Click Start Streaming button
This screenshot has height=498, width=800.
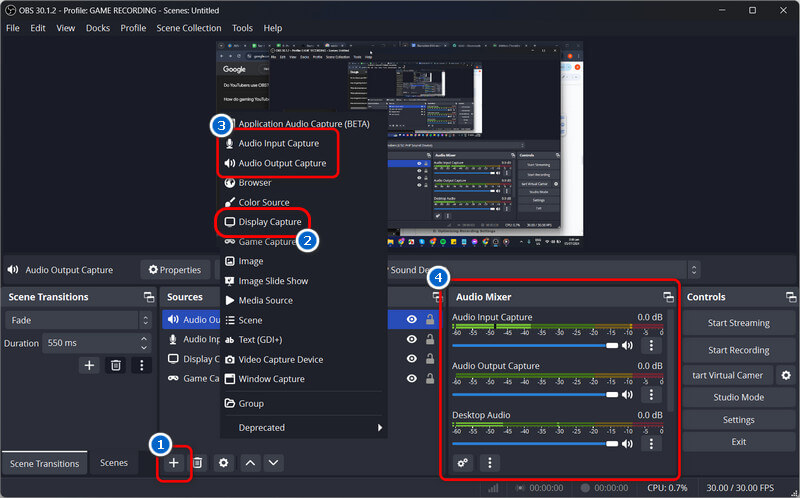point(738,323)
